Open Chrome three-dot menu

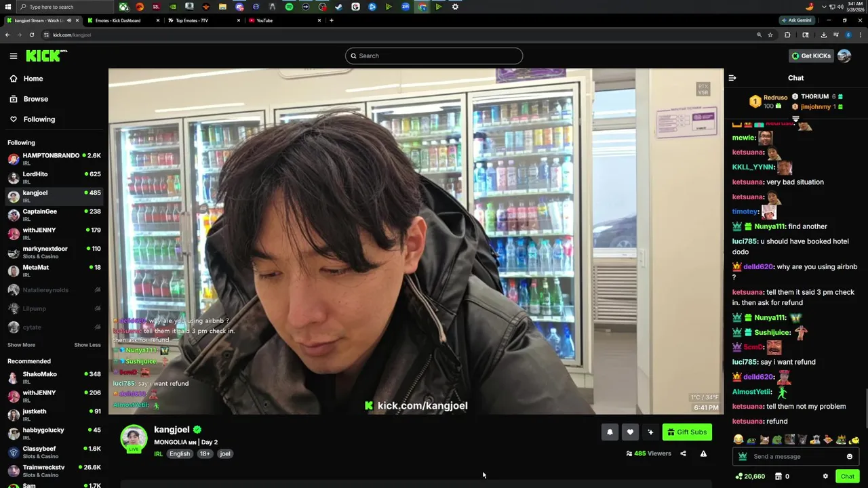(x=860, y=35)
